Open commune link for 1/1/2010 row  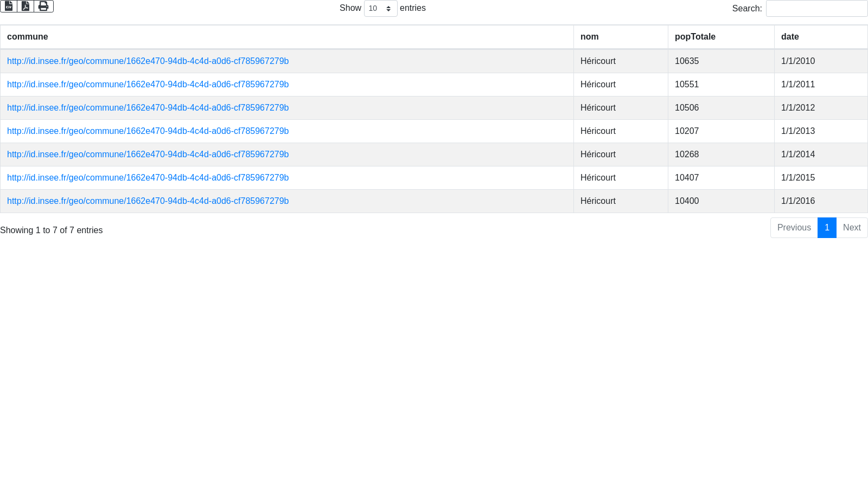[148, 61]
